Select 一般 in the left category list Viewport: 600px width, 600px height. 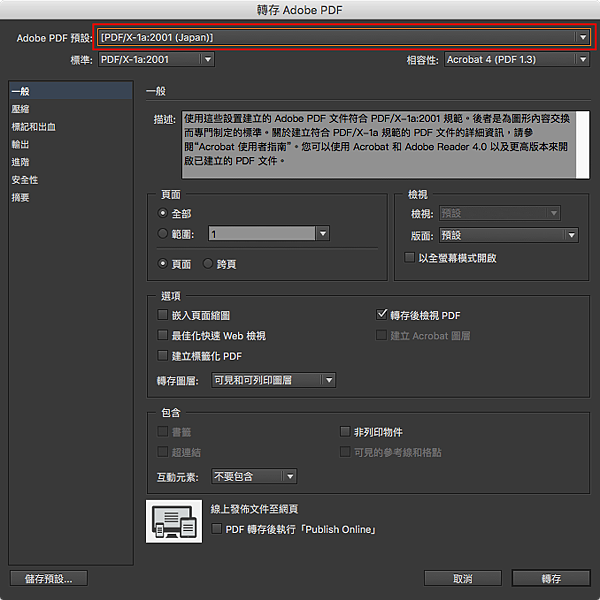pyautogui.click(x=71, y=91)
